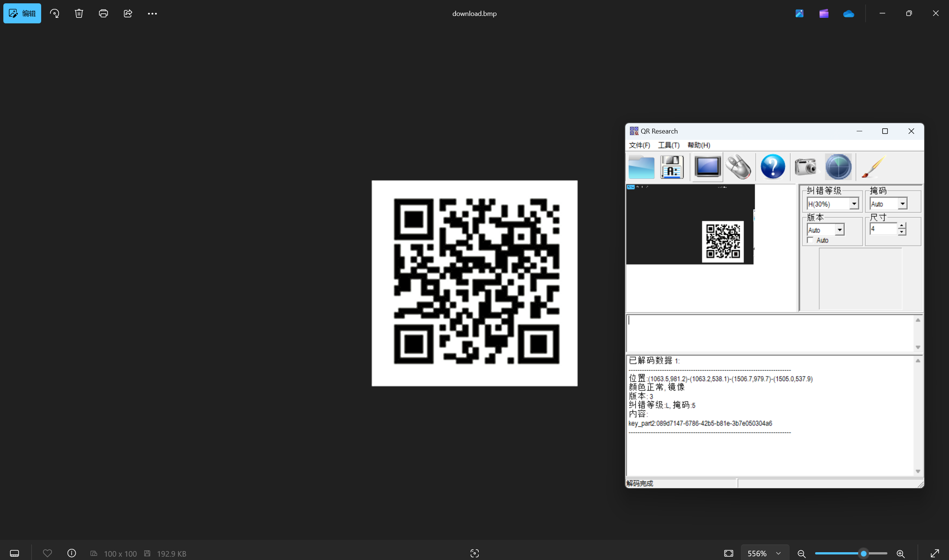Rotate the image in Photos
The height and width of the screenshot is (560, 949).
pyautogui.click(x=55, y=14)
